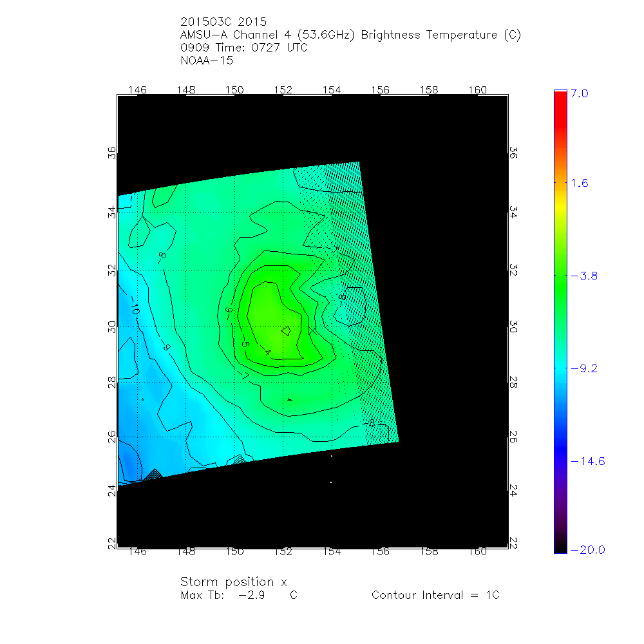Click the small diamond contour at the storm center
Screen dimensions: 644x644
tap(287, 330)
